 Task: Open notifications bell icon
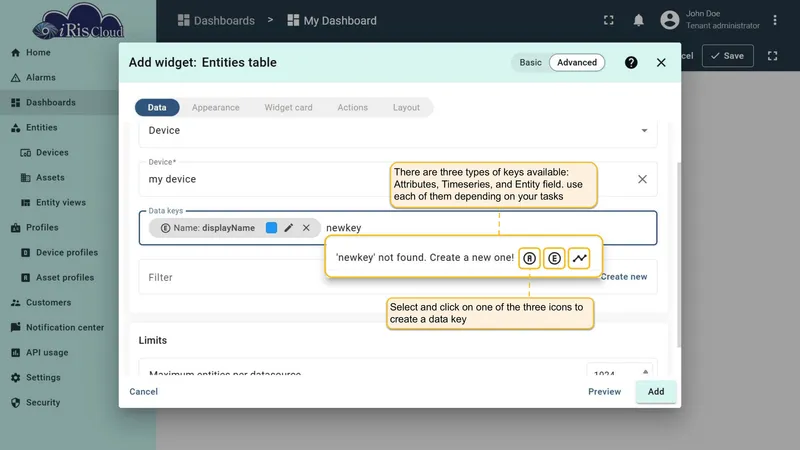pyautogui.click(x=638, y=20)
